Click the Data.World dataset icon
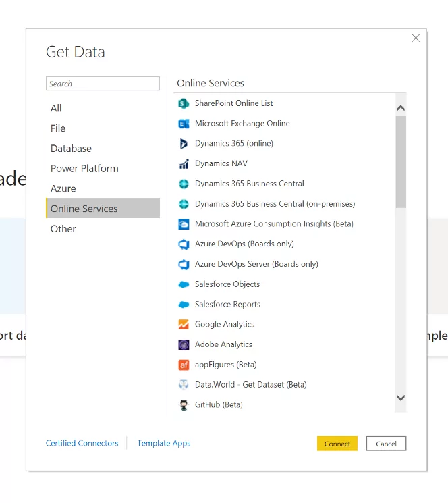The width and height of the screenshot is (448, 503). pyautogui.click(x=184, y=385)
